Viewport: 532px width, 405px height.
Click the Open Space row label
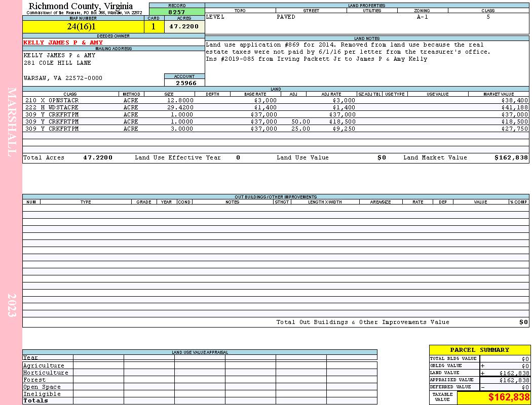pos(42,387)
